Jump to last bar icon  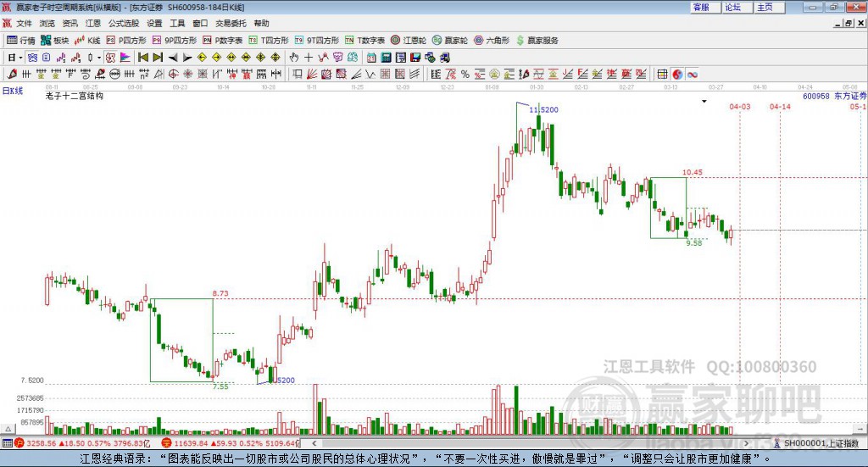[158, 58]
